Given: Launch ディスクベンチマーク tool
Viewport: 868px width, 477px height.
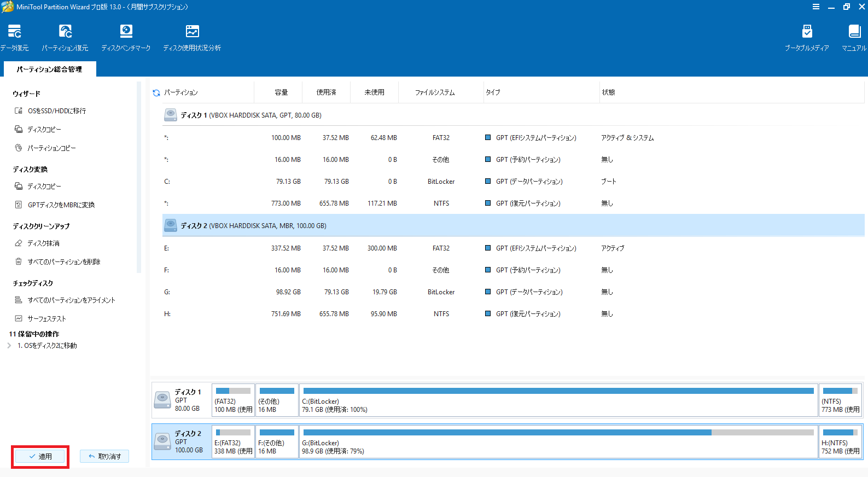Looking at the screenshot, I should 126,38.
